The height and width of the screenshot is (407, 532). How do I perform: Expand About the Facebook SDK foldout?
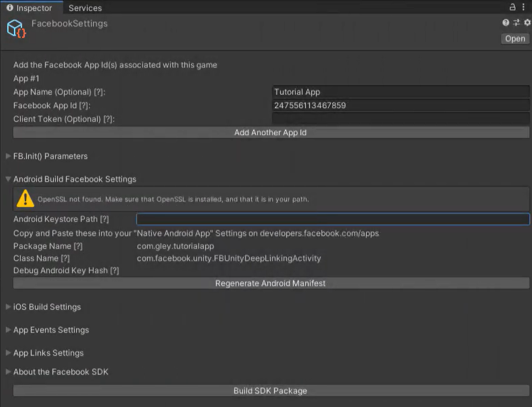(8, 372)
